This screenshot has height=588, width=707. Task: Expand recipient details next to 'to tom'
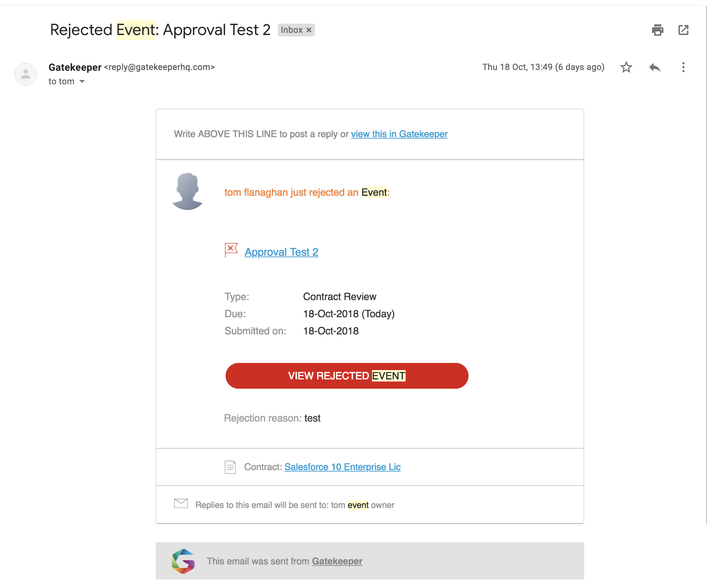(82, 81)
